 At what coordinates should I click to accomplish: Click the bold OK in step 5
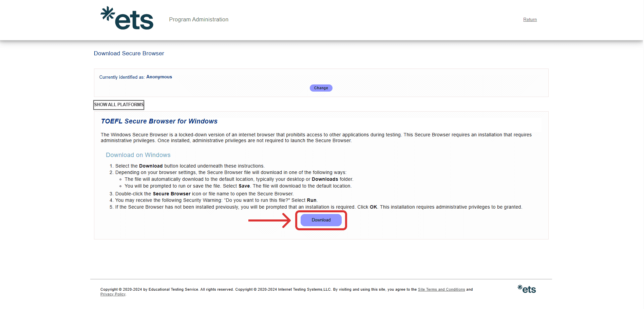coord(373,207)
